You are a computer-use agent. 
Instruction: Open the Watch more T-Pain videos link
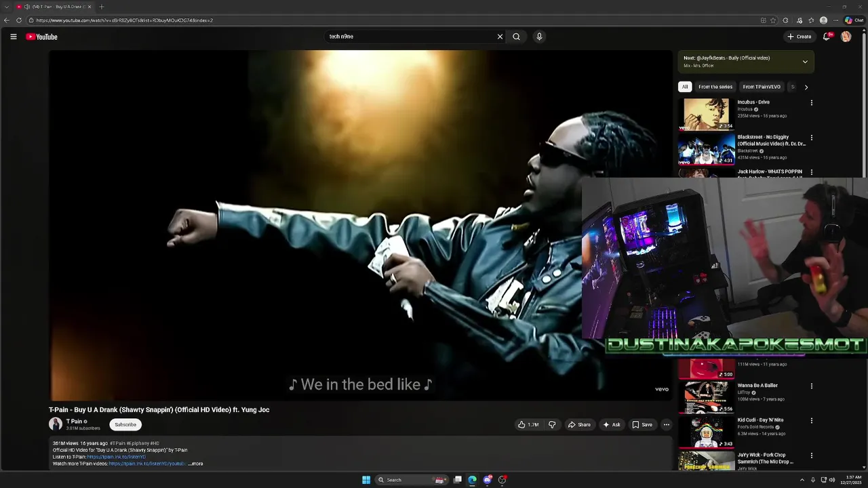pyautogui.click(x=146, y=464)
